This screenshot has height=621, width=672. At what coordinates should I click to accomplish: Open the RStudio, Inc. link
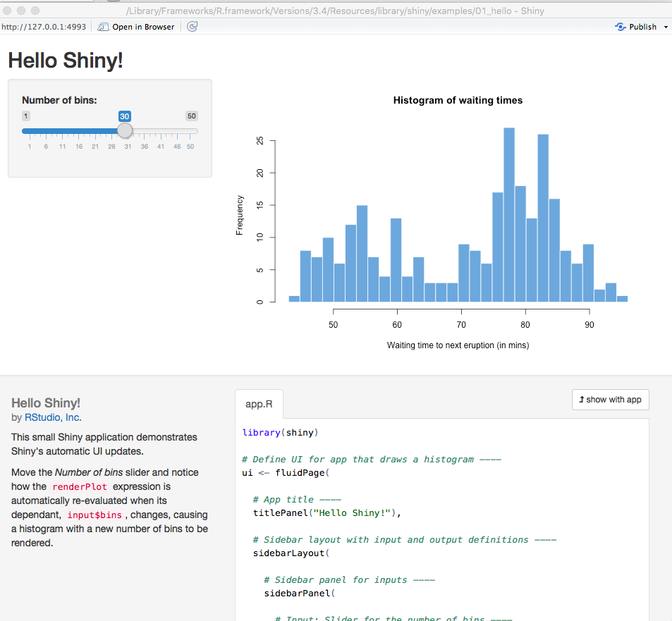tap(53, 417)
